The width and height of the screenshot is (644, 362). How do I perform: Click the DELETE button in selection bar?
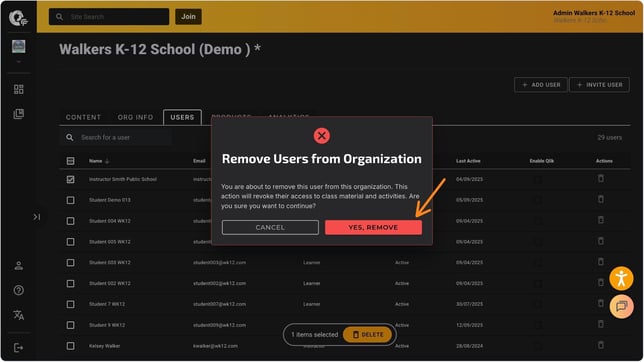click(x=368, y=334)
